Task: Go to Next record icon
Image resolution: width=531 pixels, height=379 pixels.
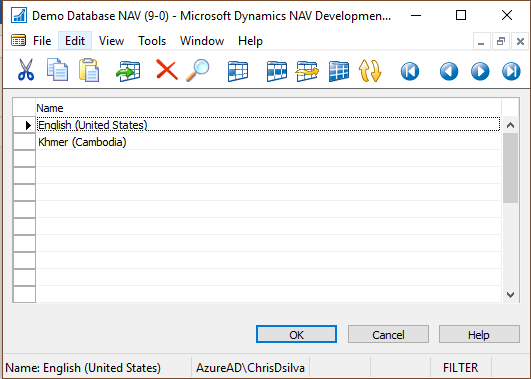Action: (480, 71)
